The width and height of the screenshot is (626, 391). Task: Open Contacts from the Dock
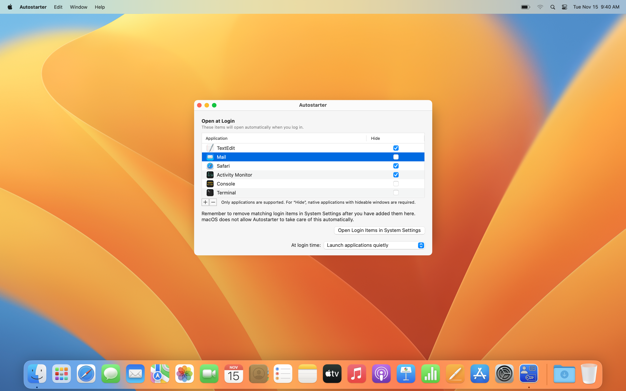[x=258, y=374]
